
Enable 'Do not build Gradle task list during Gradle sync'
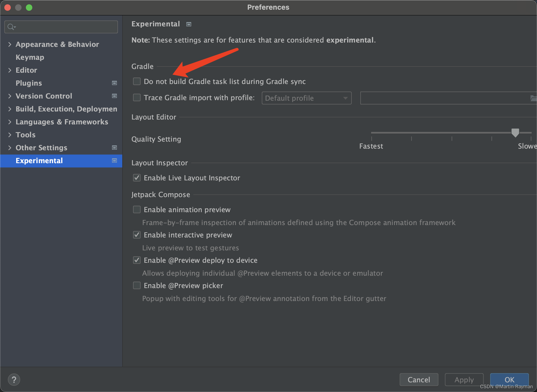pyautogui.click(x=137, y=81)
